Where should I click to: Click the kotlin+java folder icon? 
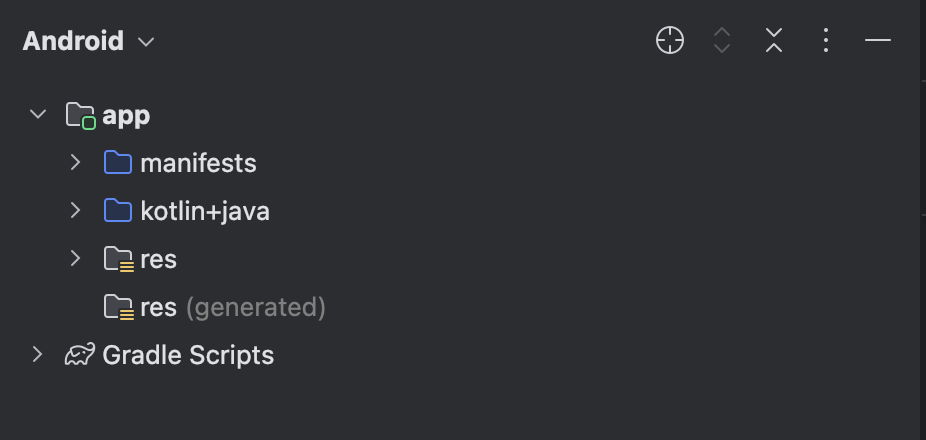click(x=118, y=210)
